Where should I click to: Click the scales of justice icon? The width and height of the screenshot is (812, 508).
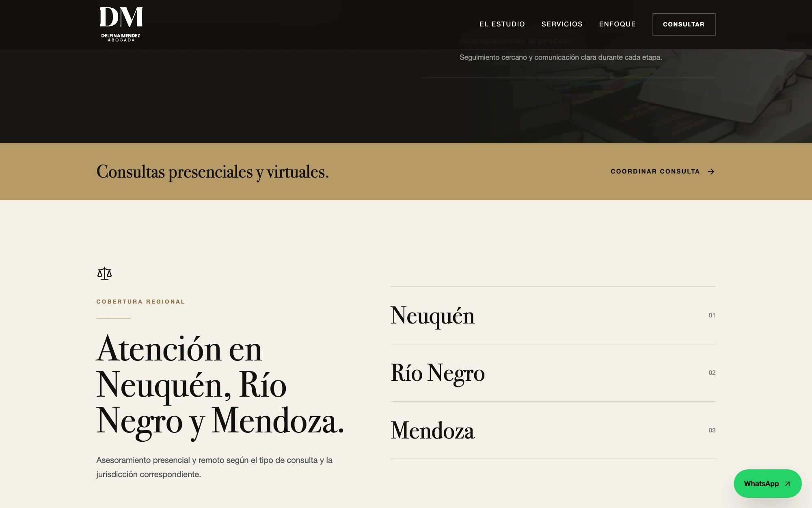click(104, 274)
